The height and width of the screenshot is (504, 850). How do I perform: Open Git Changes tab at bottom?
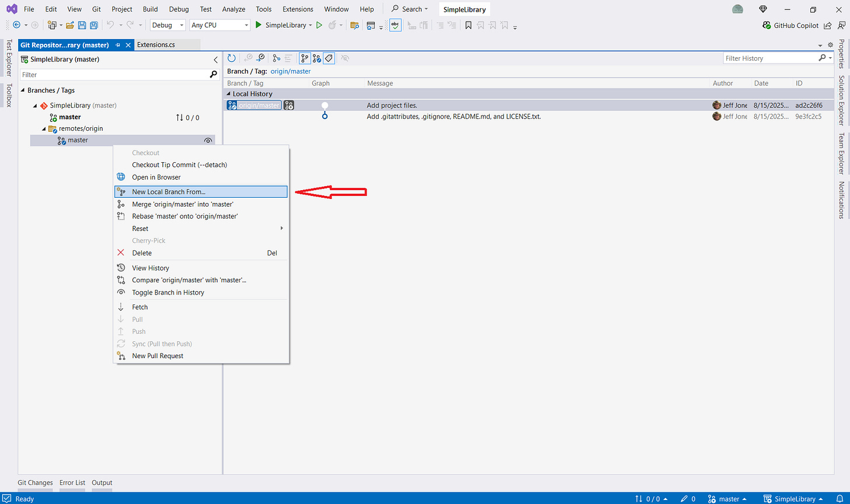point(35,483)
